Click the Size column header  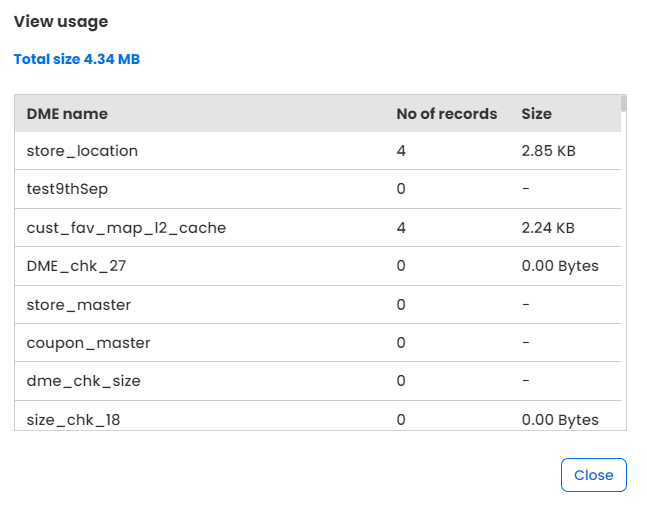click(x=536, y=114)
